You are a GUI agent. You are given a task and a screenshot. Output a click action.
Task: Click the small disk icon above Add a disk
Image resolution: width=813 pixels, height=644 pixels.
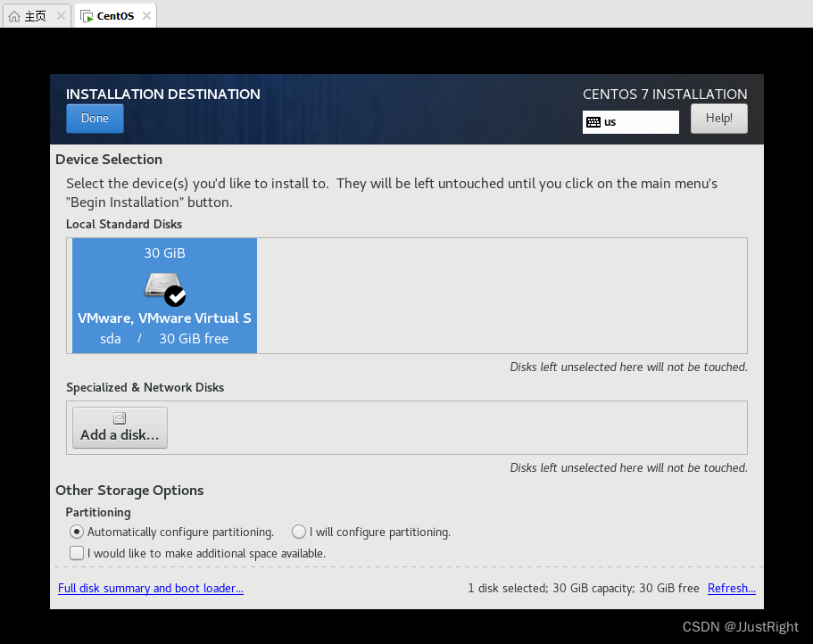click(120, 418)
